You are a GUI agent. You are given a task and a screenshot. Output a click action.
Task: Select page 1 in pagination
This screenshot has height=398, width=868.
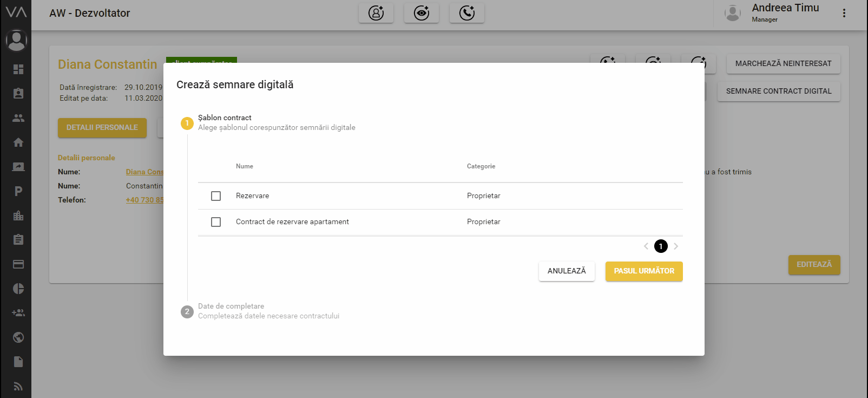coord(661,246)
